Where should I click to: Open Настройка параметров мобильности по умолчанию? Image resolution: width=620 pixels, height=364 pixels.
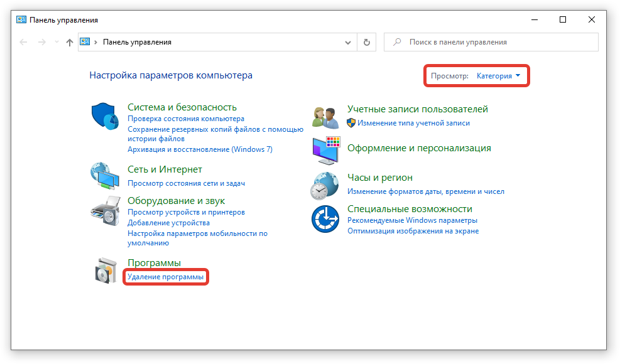pyautogui.click(x=197, y=238)
